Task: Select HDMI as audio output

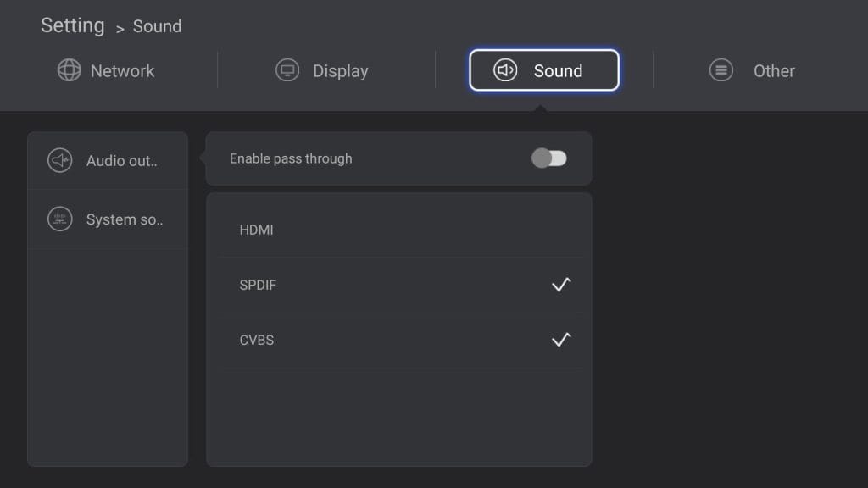Action: click(x=398, y=230)
